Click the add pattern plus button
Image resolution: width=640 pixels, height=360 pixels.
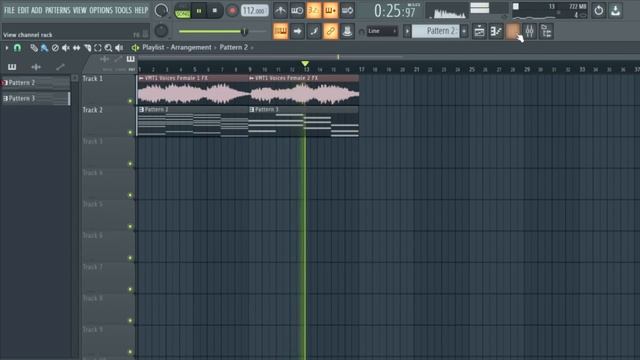coord(464,31)
